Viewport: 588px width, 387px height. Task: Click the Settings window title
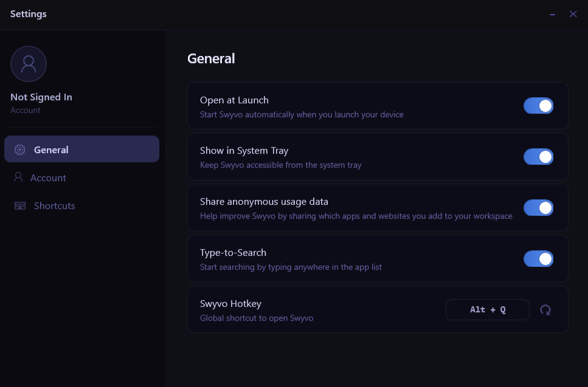click(29, 14)
